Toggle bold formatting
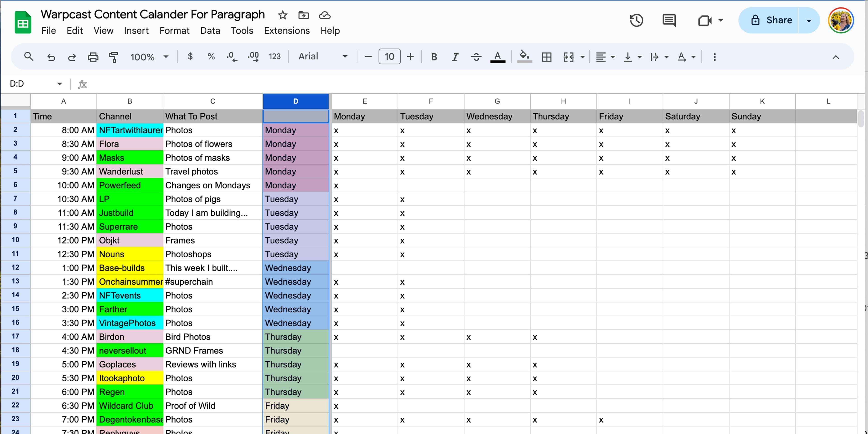The height and width of the screenshot is (434, 868). coord(434,57)
